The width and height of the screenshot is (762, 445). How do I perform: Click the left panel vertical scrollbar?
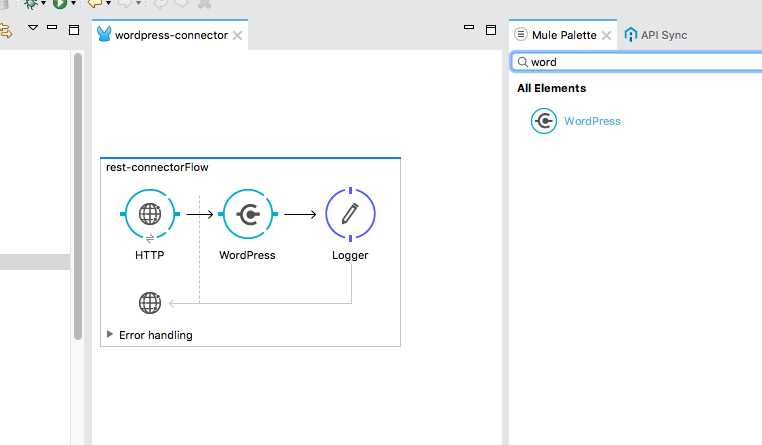click(x=77, y=200)
